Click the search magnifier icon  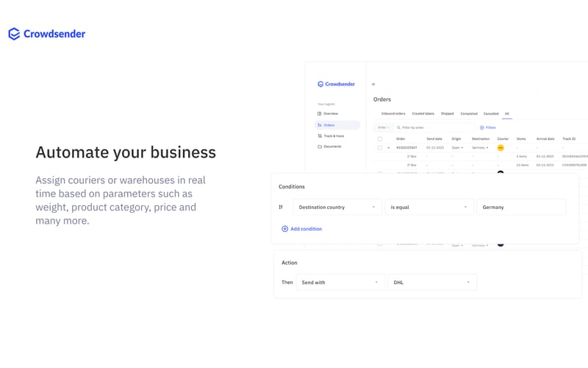tap(398, 127)
